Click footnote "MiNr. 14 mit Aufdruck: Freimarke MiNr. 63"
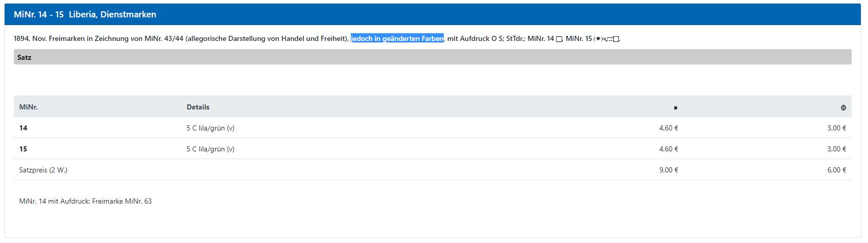This screenshot has width=868, height=243. 85,201
